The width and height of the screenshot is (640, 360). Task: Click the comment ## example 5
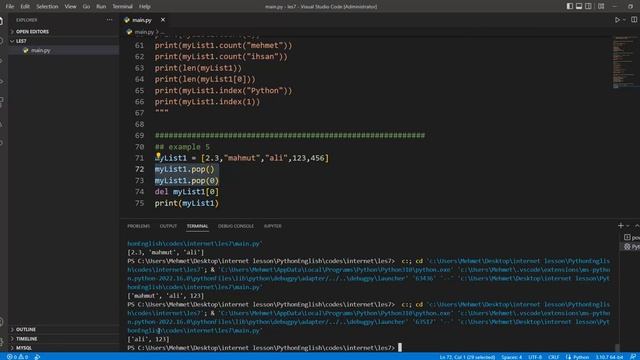click(182, 147)
